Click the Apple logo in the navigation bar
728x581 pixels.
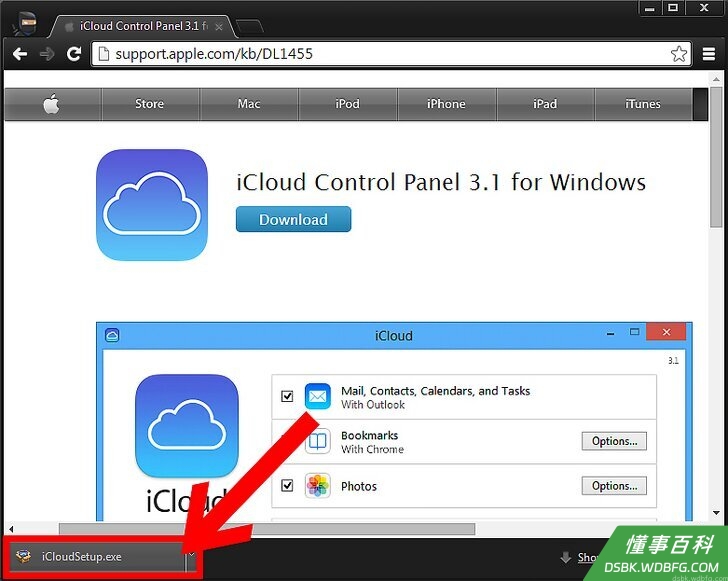coord(52,104)
